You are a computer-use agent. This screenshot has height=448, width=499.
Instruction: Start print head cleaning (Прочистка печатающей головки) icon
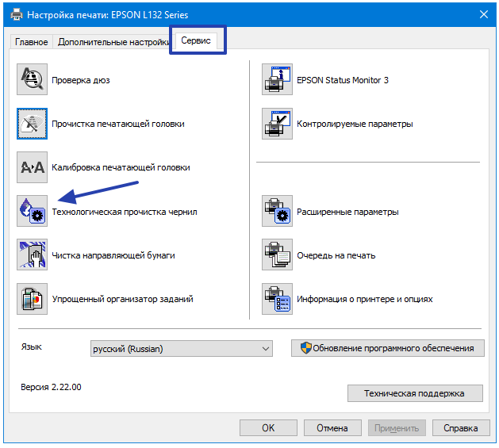pyautogui.click(x=33, y=124)
